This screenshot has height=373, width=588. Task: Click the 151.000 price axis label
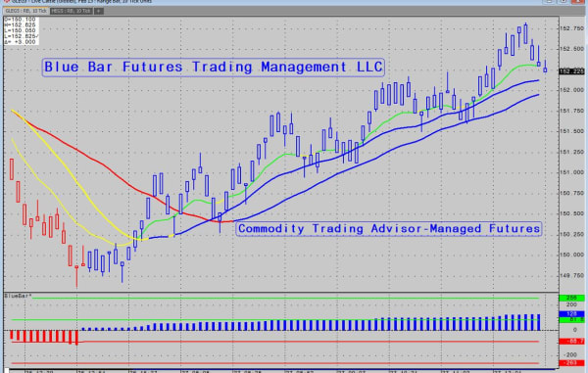tap(571, 172)
